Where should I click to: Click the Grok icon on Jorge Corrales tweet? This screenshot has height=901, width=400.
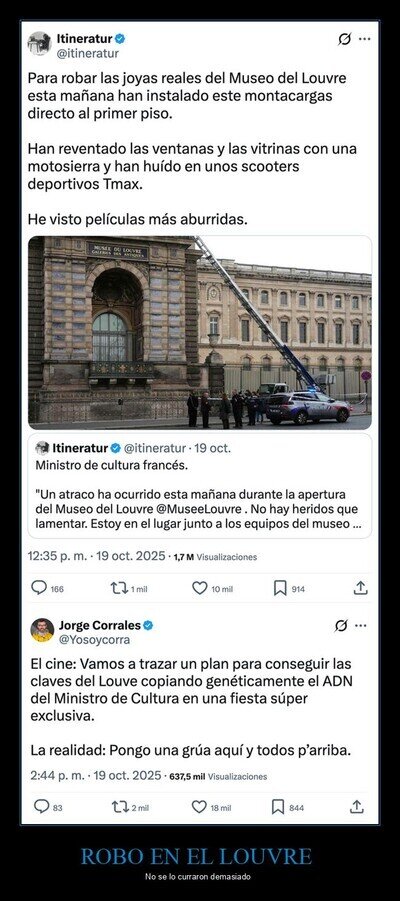point(341,626)
